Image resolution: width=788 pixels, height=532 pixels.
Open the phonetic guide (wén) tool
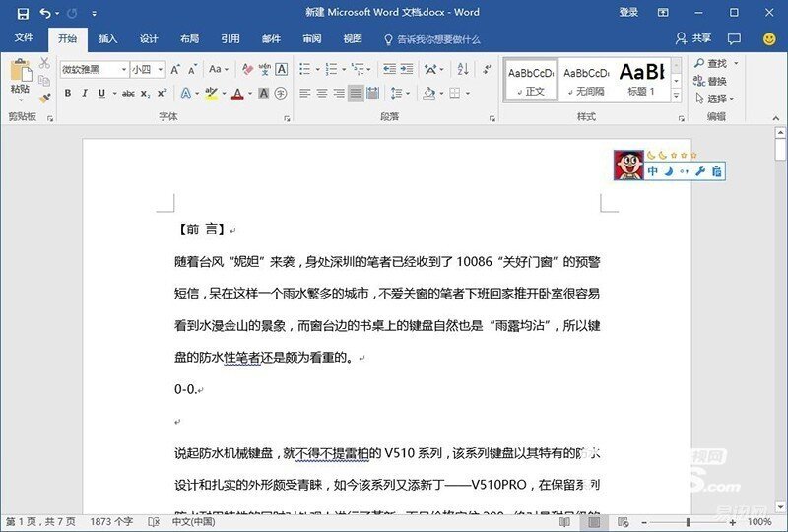tap(265, 69)
